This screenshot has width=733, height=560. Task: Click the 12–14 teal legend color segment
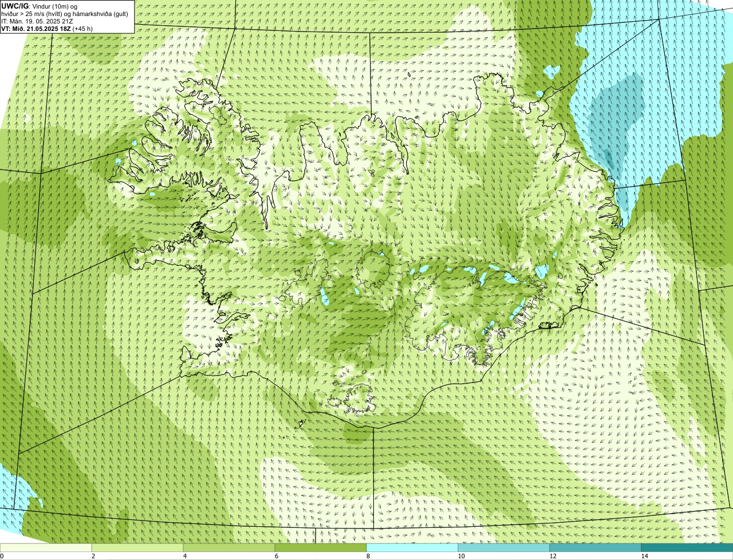[596, 548]
